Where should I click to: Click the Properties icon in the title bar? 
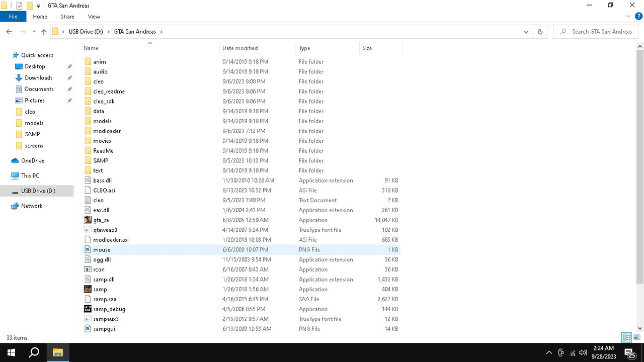click(x=19, y=6)
